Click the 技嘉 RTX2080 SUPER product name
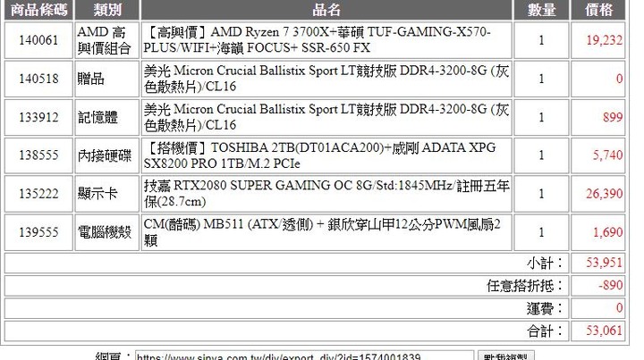 pos(326,194)
